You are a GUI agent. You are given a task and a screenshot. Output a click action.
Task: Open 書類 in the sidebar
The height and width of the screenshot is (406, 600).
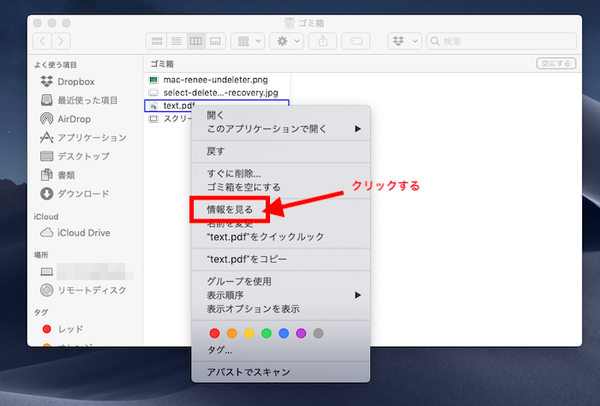point(57,175)
